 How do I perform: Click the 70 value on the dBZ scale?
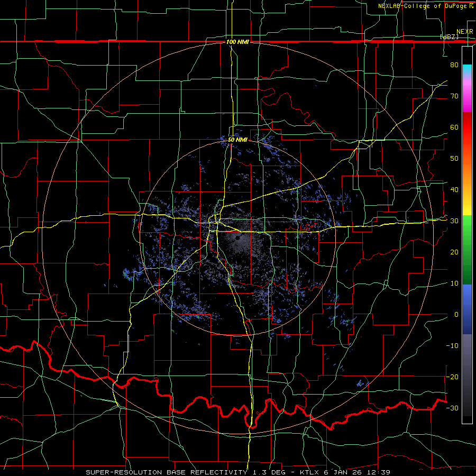tap(454, 96)
